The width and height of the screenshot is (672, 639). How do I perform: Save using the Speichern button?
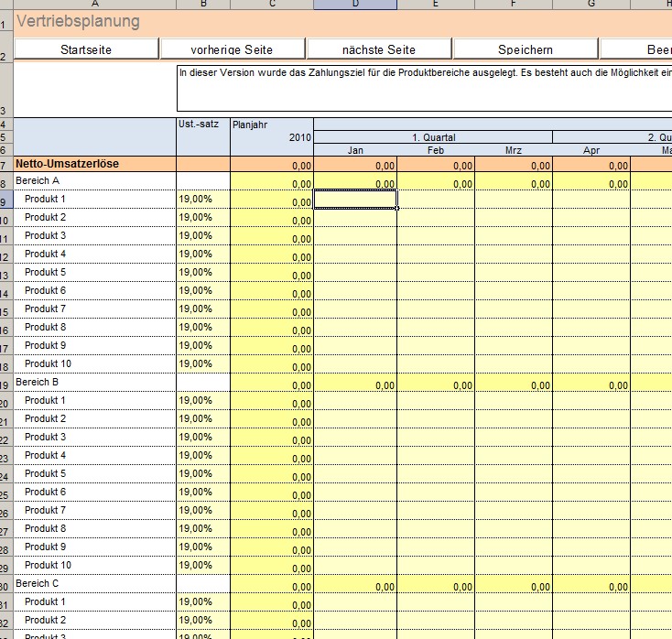click(526, 49)
